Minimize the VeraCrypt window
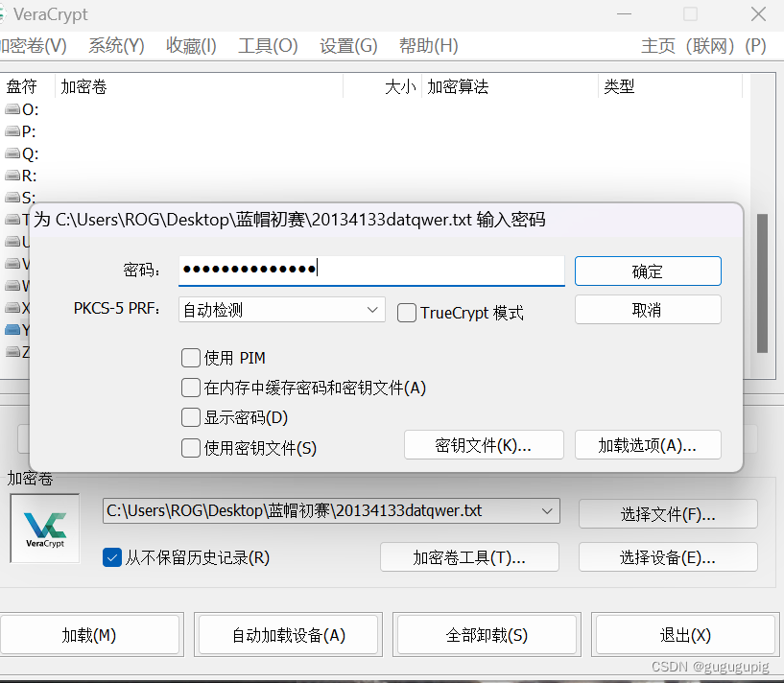 click(624, 14)
